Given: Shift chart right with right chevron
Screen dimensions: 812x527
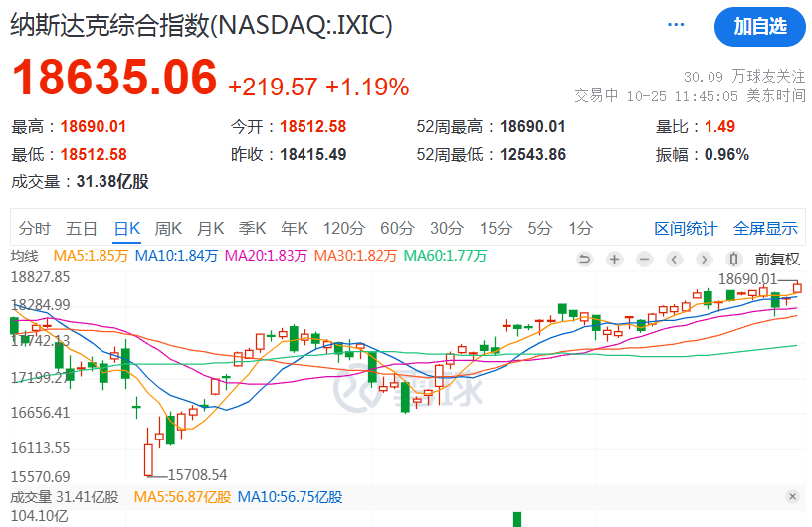Looking at the screenshot, I should 704,259.
